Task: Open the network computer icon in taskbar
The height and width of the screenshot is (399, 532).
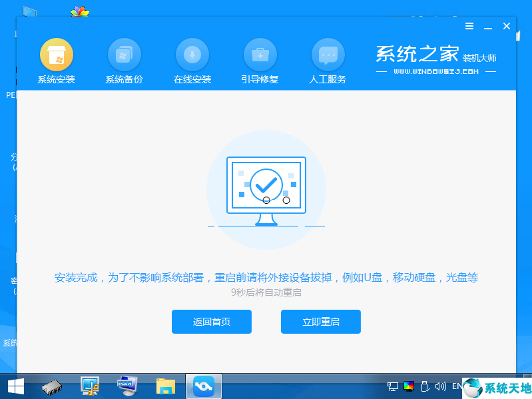Action: [90, 386]
